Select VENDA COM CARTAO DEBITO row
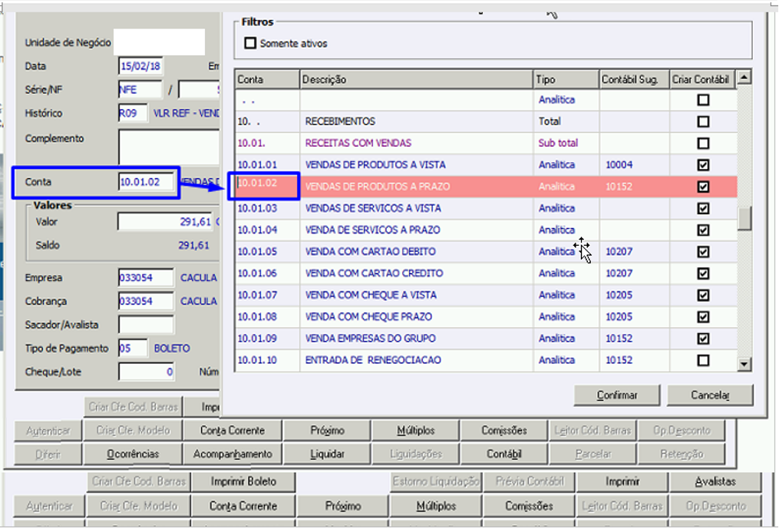The image size is (779, 532). (486, 252)
